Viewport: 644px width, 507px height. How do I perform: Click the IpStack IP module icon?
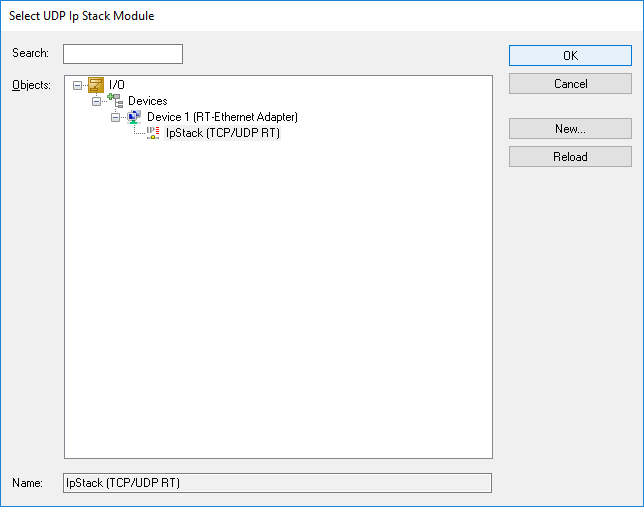pyautogui.click(x=153, y=133)
